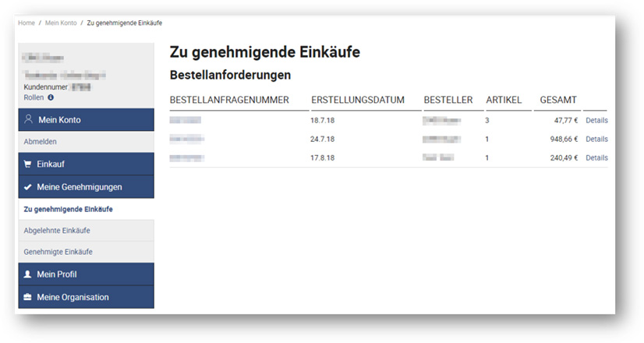Open the Meine Organisation section

87,297
